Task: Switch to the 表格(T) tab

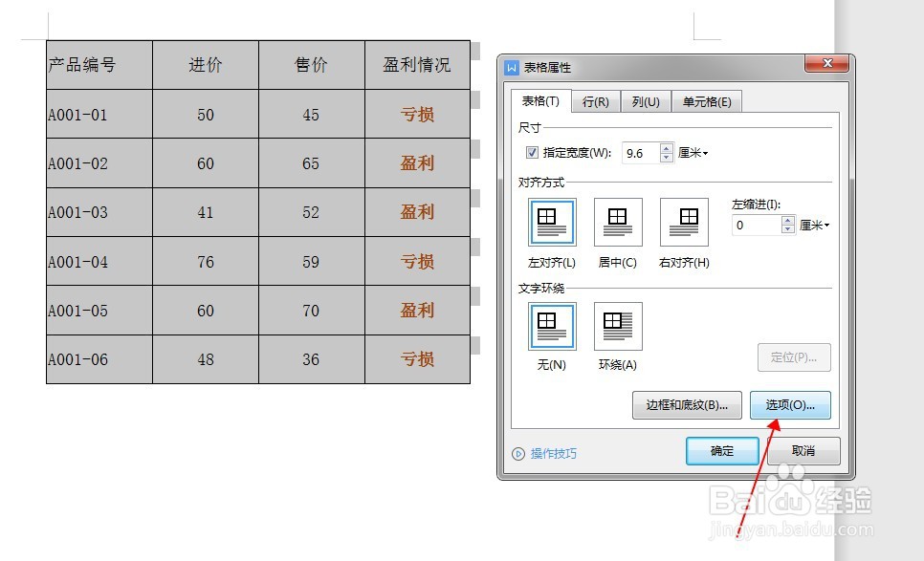Action: [541, 101]
